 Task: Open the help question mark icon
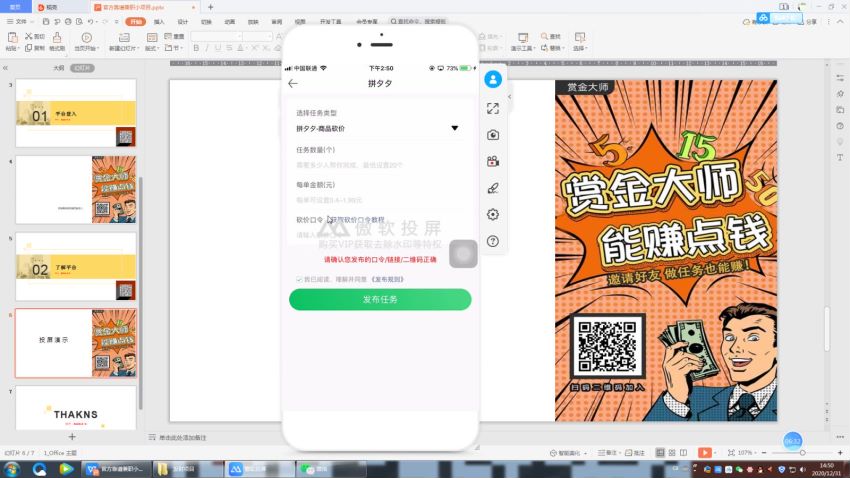tap(493, 241)
